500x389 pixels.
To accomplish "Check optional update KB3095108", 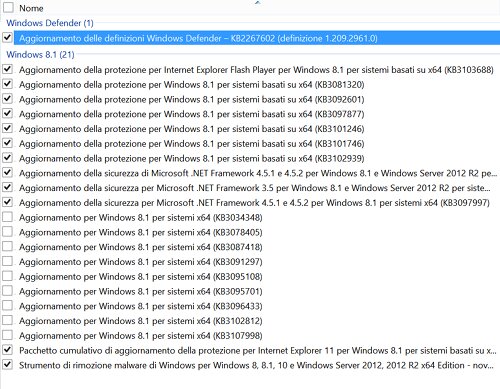I will click(8, 276).
